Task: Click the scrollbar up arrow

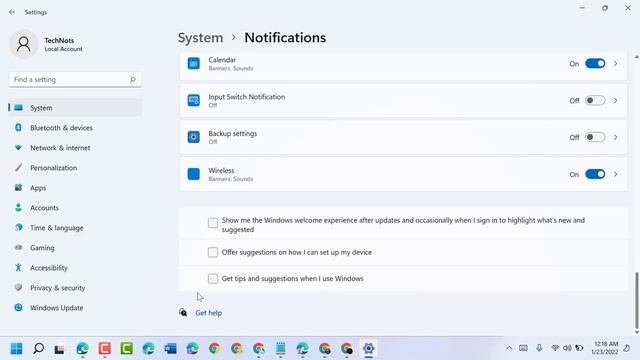Action: [x=636, y=57]
